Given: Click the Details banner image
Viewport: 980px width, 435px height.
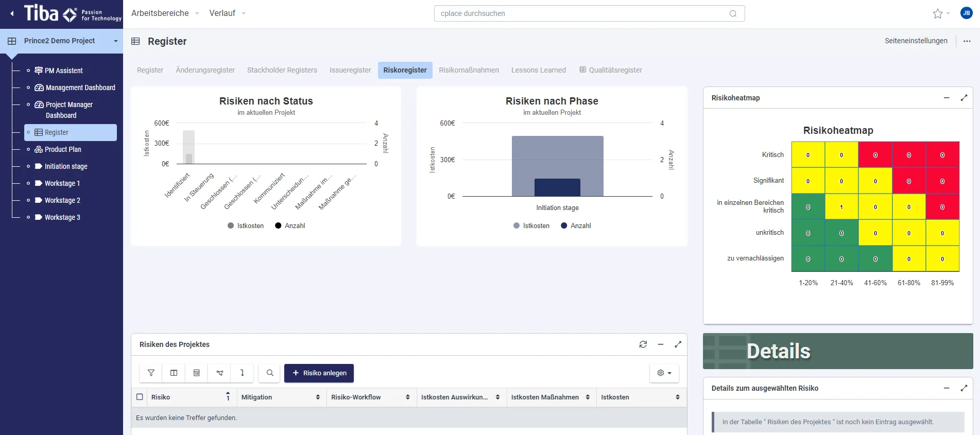Looking at the screenshot, I should pyautogui.click(x=838, y=351).
